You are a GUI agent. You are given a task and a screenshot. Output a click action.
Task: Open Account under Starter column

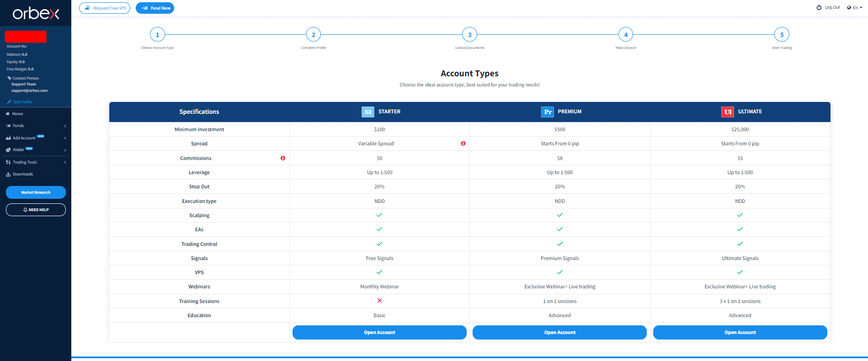click(x=379, y=332)
